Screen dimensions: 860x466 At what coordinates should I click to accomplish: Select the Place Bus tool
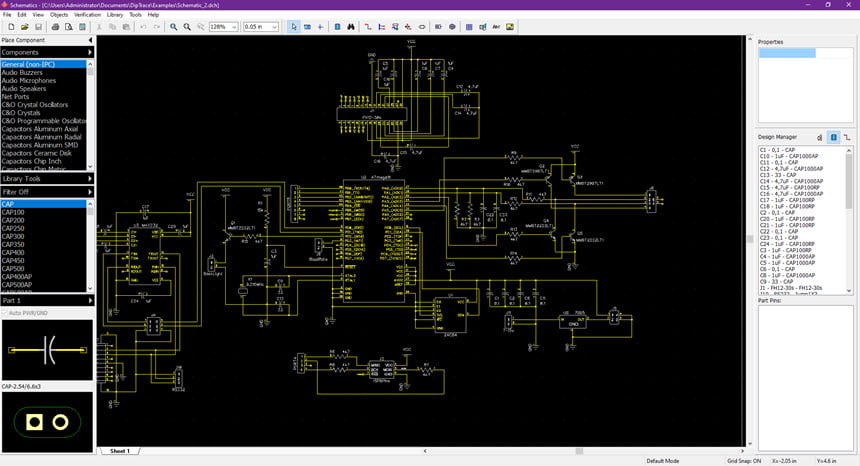pos(381,26)
